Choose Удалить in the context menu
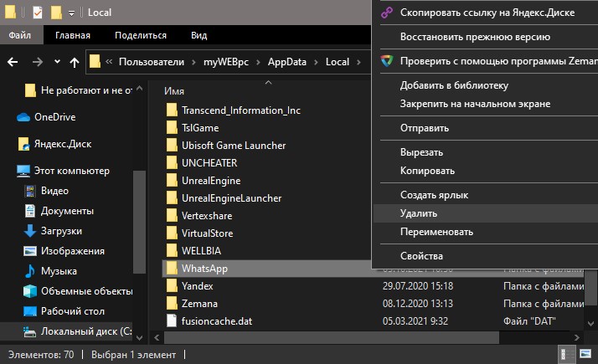 coord(485,213)
